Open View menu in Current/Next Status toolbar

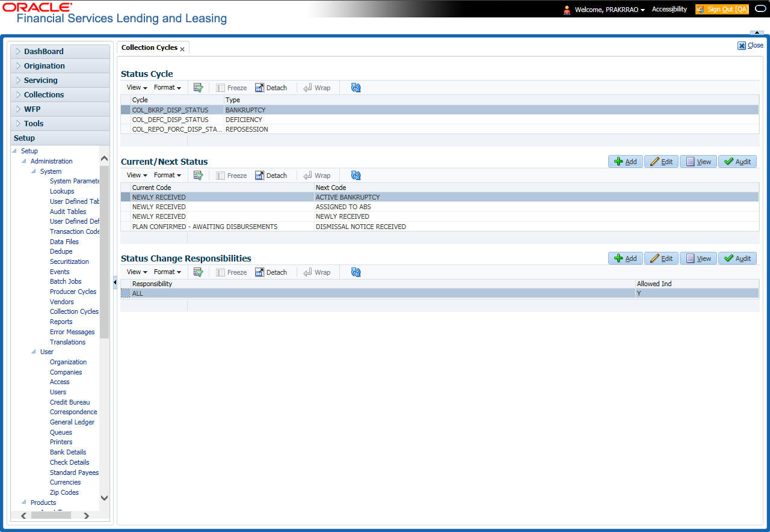pyautogui.click(x=137, y=176)
